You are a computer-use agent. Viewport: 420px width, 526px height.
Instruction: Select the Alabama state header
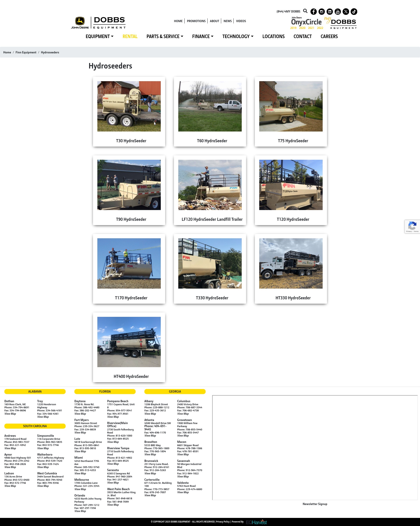35,392
